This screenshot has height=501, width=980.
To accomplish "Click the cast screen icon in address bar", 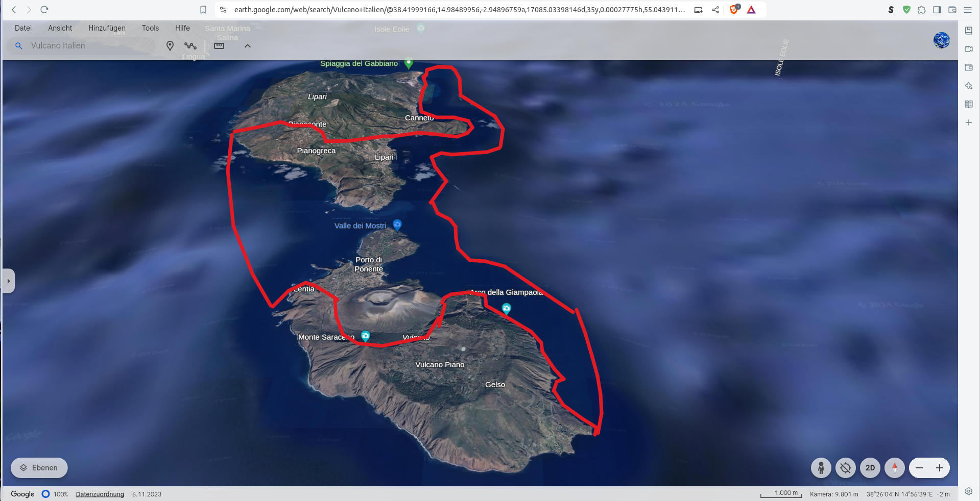I will 698,10.
